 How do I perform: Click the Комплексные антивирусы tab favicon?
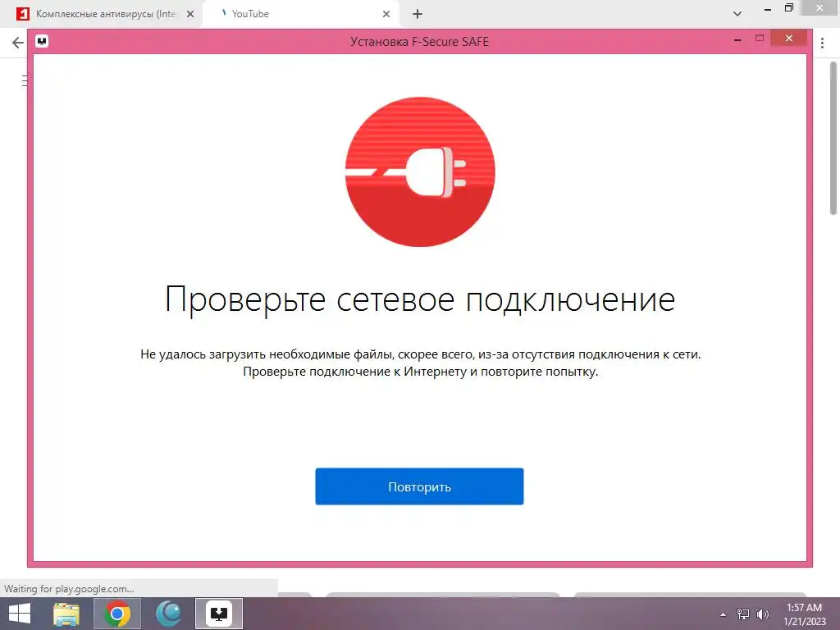[22, 14]
